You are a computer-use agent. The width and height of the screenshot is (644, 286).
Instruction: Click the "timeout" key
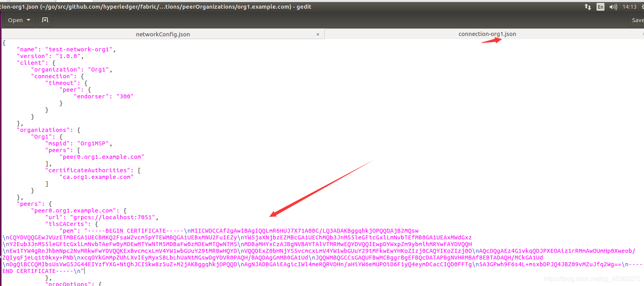coord(61,83)
